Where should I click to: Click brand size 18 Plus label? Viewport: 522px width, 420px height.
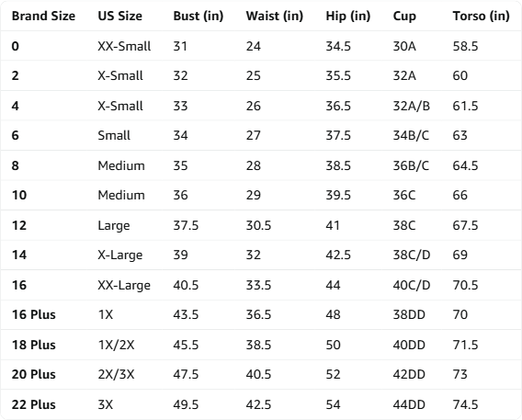coord(34,345)
